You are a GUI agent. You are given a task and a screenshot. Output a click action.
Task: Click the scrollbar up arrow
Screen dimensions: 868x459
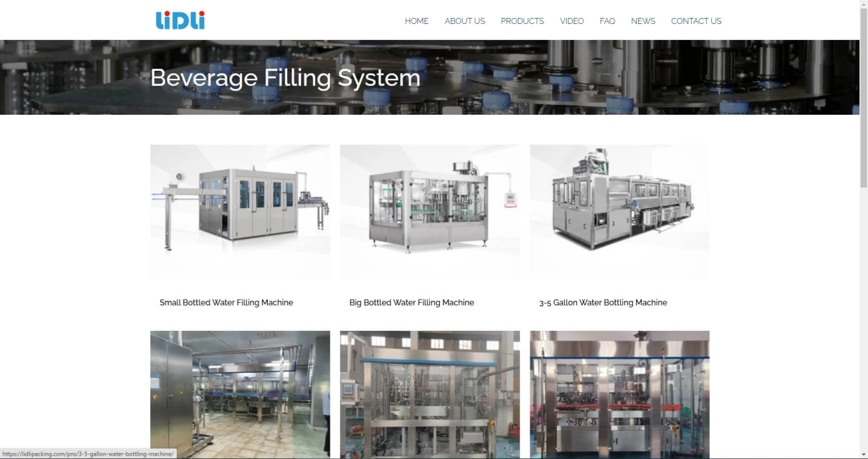point(863,5)
